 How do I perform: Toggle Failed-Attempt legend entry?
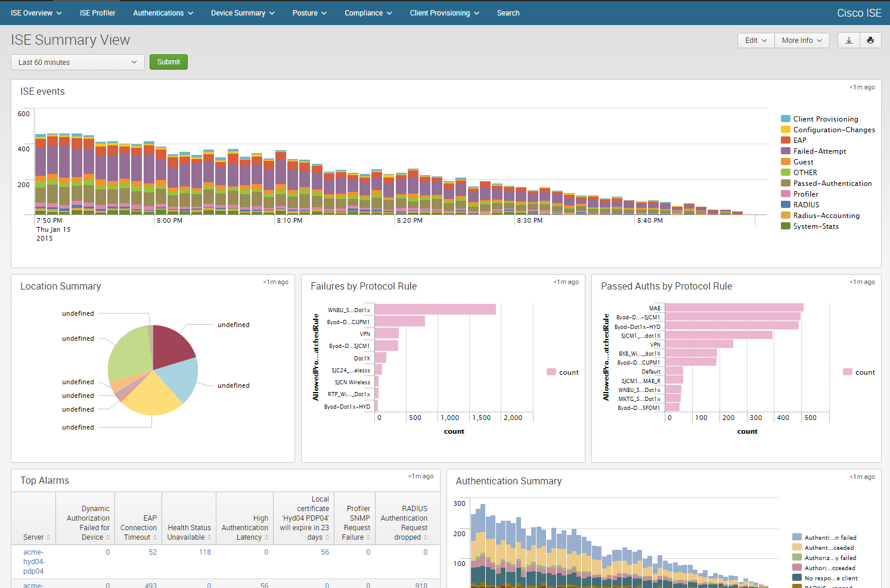(x=814, y=151)
